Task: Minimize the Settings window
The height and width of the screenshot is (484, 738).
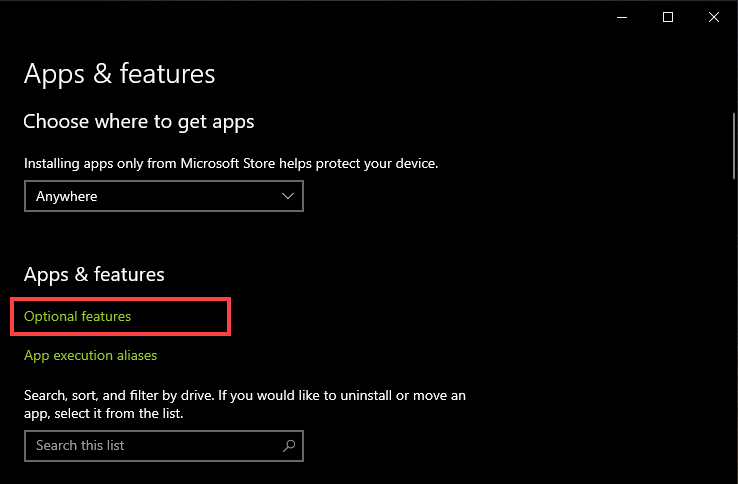Action: (622, 17)
